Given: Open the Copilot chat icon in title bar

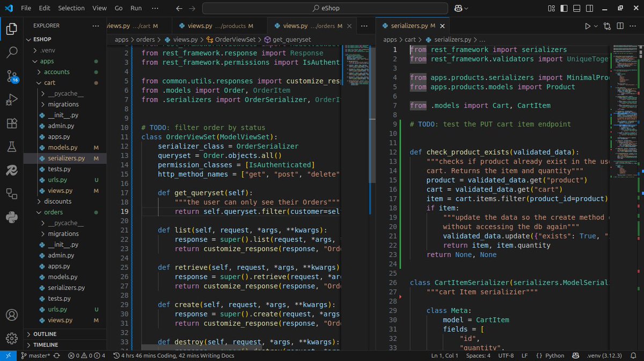Looking at the screenshot, I should click(457, 9).
